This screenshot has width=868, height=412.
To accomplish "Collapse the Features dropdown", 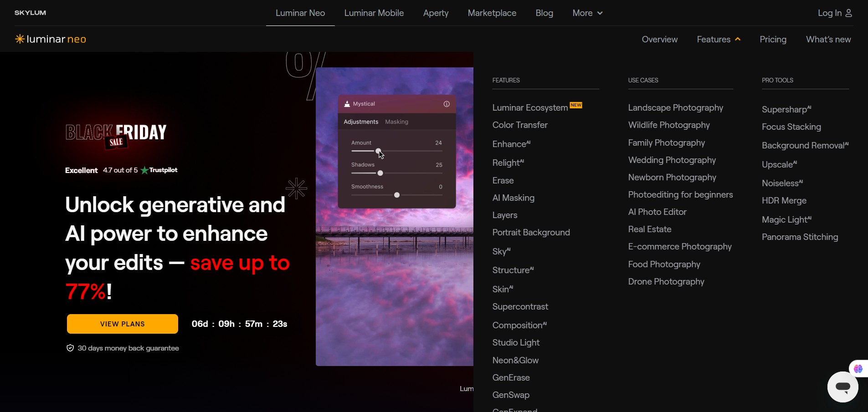I will [719, 40].
